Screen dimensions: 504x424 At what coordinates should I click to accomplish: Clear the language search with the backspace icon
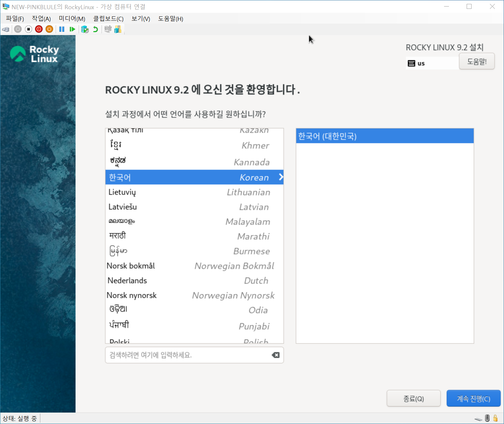tap(276, 355)
